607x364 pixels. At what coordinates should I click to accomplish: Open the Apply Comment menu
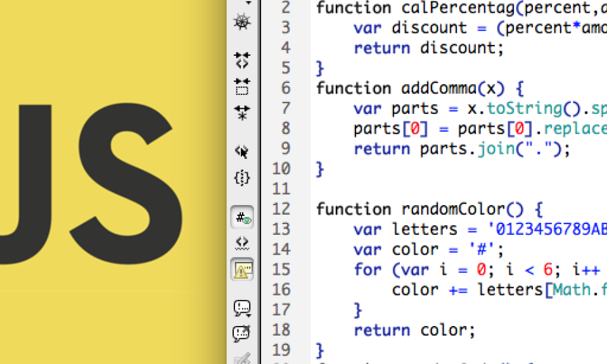242,308
